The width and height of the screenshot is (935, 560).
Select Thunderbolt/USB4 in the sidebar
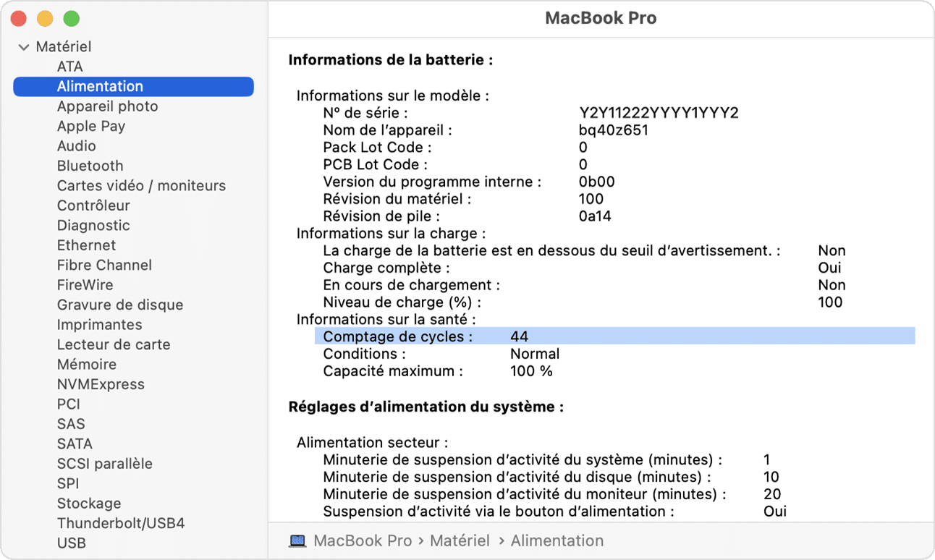click(121, 523)
